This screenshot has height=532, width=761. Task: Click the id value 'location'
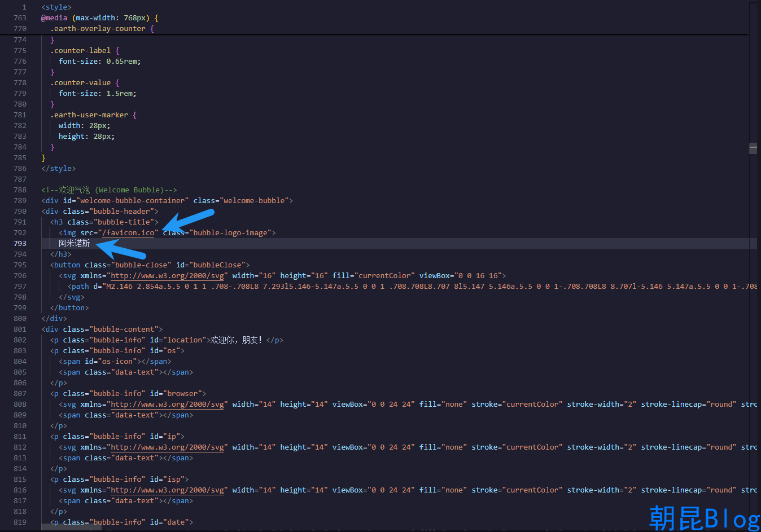[x=185, y=340]
